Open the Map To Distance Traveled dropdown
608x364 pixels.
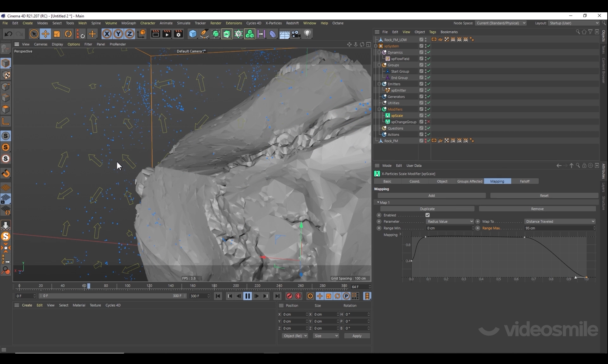click(560, 221)
